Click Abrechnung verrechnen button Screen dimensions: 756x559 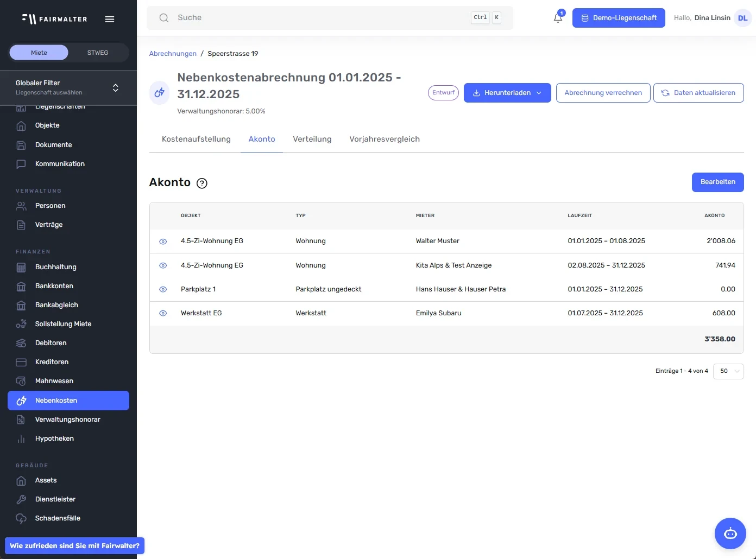coord(603,93)
